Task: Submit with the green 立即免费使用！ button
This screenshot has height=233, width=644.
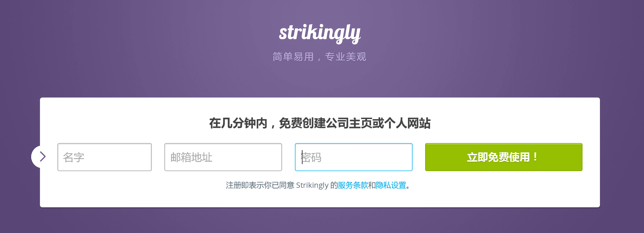Action: pos(504,157)
